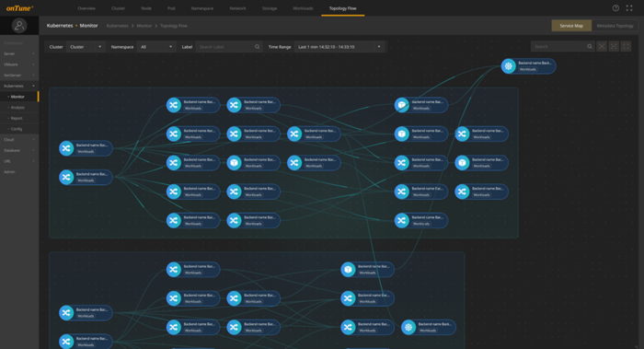644x349 pixels.
Task: Open the Time Range dropdown
Action: pos(339,47)
